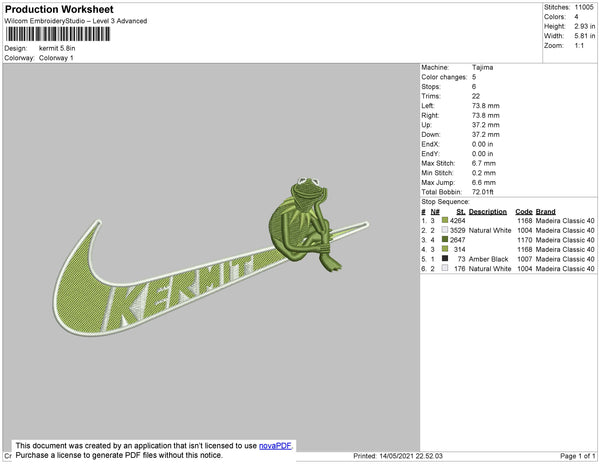This screenshot has height=464, width=600.
Task: Click the Production Worksheet title
Action: (59, 10)
